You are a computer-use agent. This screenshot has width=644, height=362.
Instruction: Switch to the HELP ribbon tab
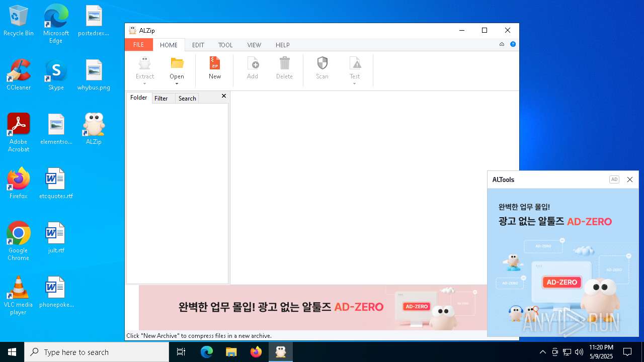pos(283,45)
